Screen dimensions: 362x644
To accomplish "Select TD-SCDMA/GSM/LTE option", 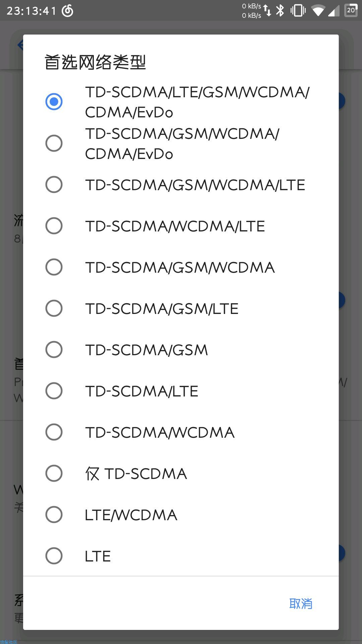I will coord(181,308).
